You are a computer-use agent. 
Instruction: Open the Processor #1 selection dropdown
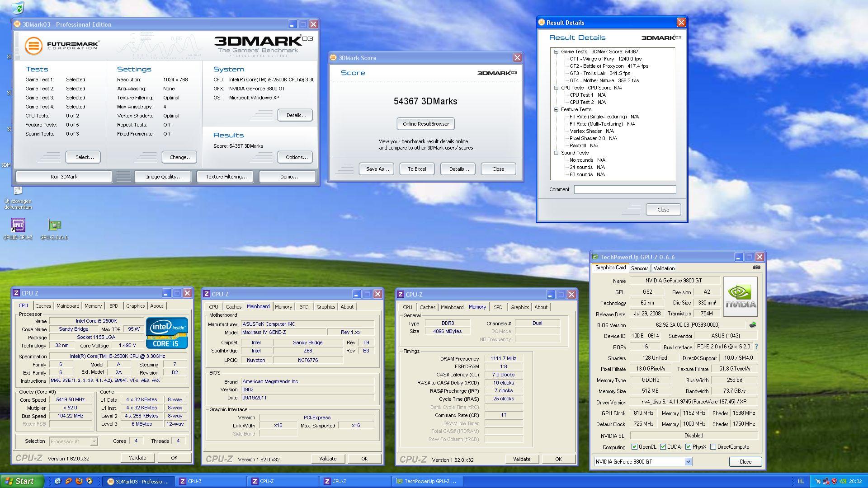click(x=94, y=441)
